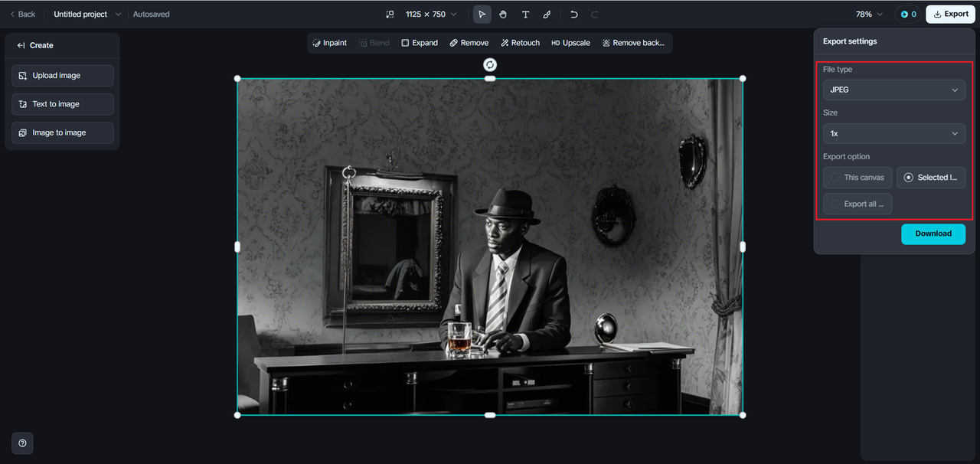Select the Text tool
Screen dimensions: 980x464
[525, 14]
